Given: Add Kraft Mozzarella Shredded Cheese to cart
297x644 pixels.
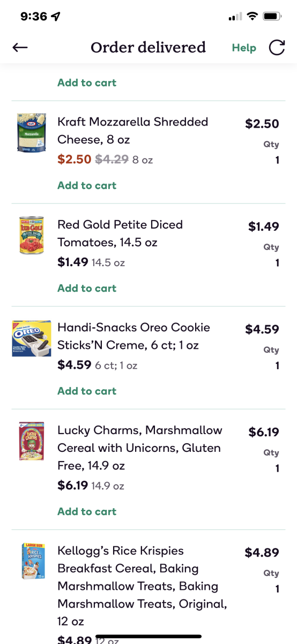Looking at the screenshot, I should (87, 186).
